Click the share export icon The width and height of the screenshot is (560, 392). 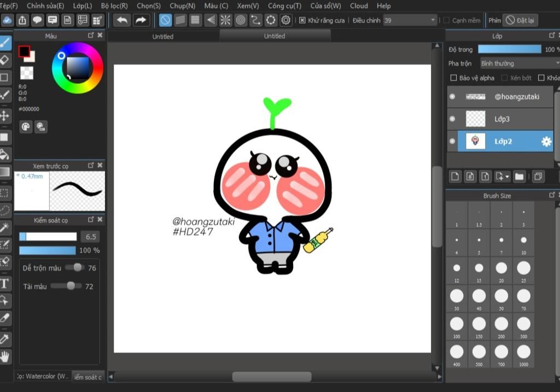point(22,20)
